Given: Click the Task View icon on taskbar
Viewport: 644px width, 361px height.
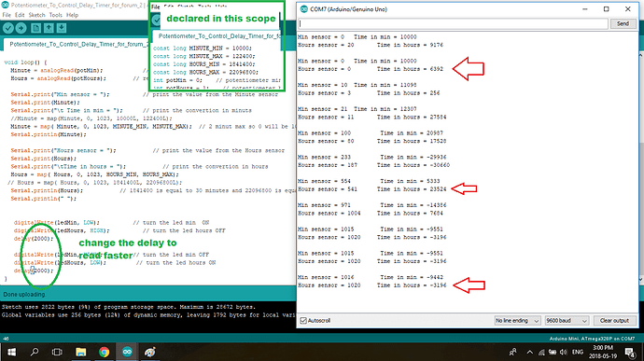Looking at the screenshot, I should (x=57, y=352).
